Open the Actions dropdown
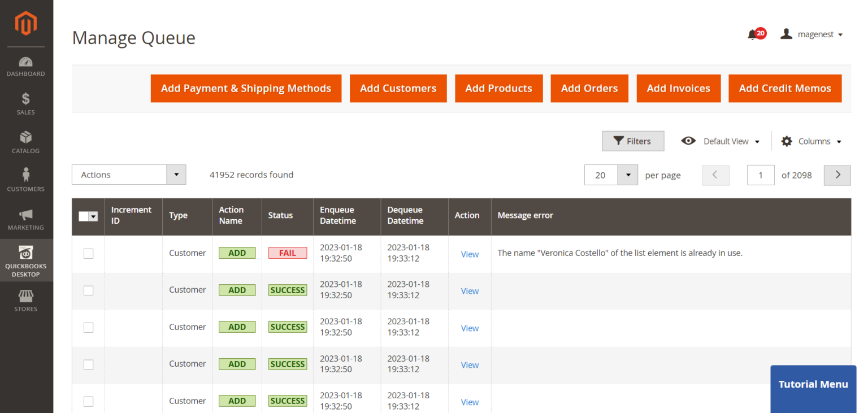 click(128, 175)
